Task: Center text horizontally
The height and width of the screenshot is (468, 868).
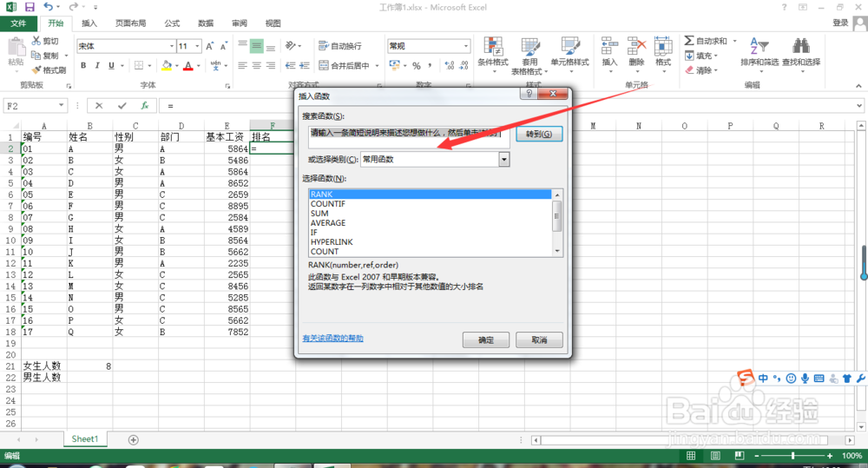Action: (x=256, y=65)
